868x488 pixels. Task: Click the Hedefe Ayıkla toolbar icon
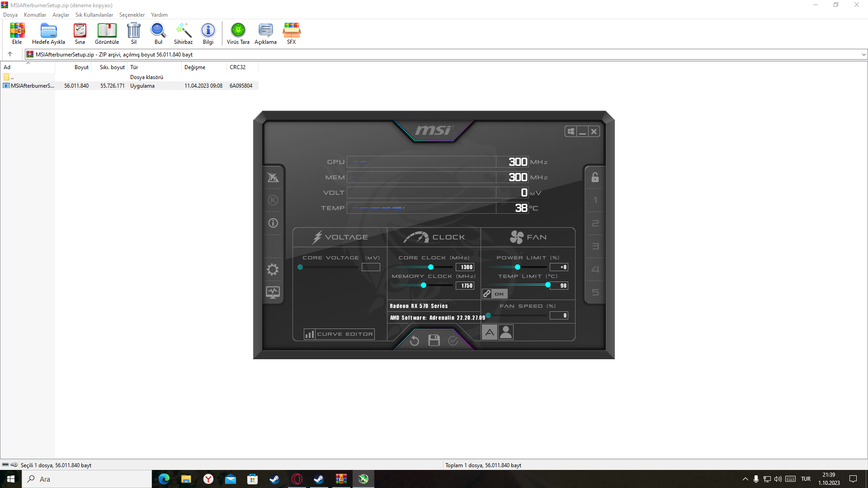[48, 34]
